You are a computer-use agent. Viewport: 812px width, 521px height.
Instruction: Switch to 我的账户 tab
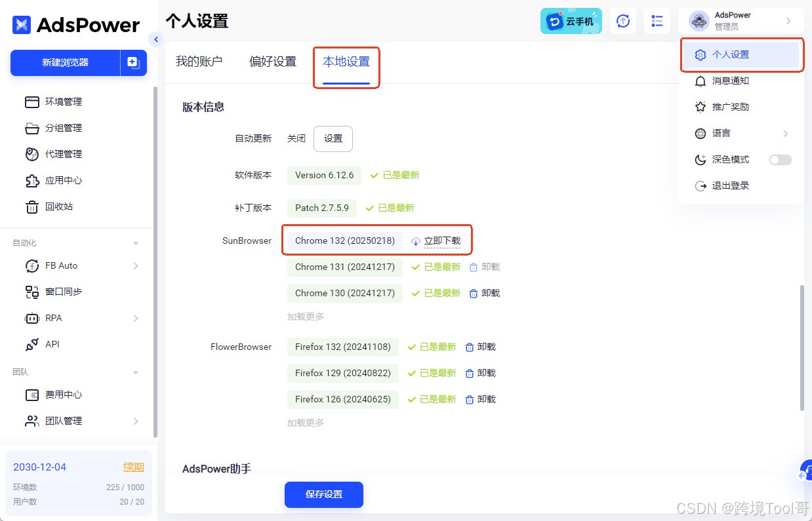pos(199,62)
